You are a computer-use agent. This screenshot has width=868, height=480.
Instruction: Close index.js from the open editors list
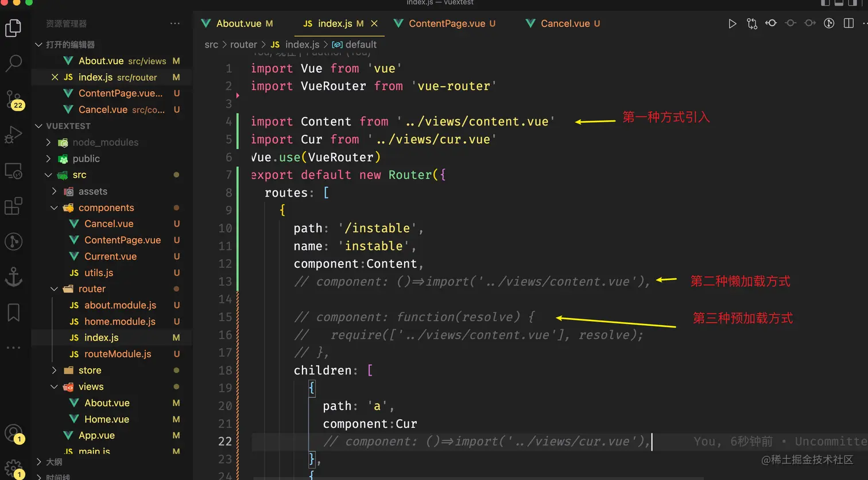[55, 77]
